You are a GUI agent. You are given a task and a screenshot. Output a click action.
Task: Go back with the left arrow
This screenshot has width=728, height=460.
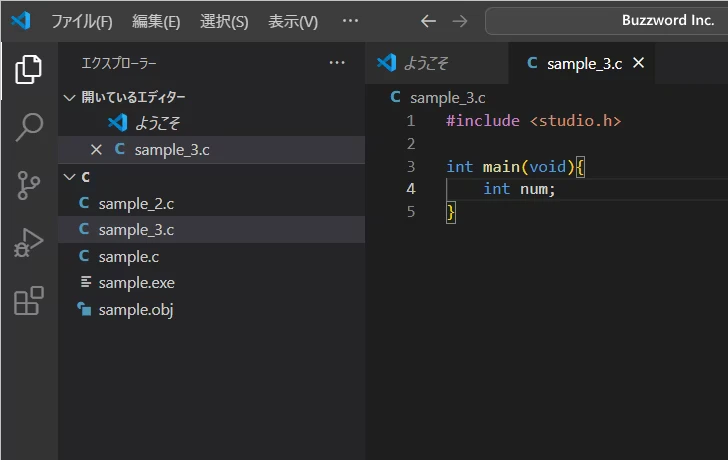pyautogui.click(x=428, y=21)
